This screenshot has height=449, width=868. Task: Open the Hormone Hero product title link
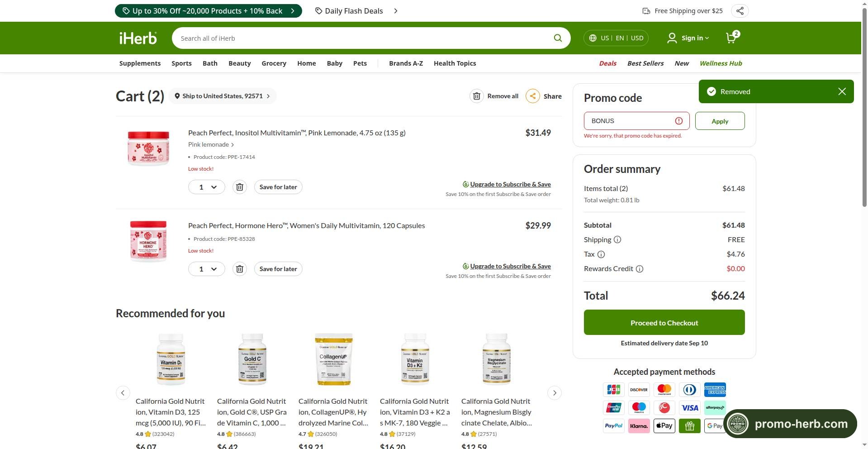[306, 225]
